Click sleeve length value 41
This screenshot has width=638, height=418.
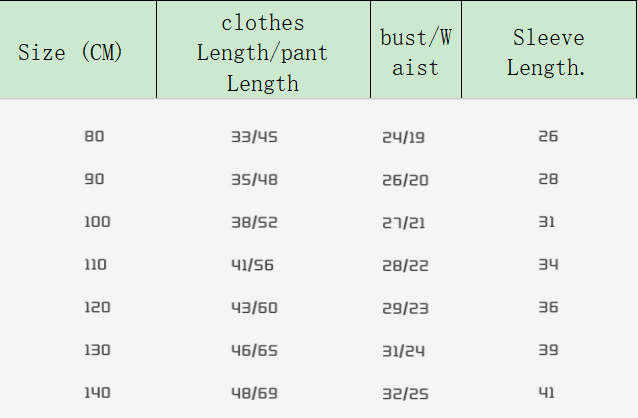(547, 393)
